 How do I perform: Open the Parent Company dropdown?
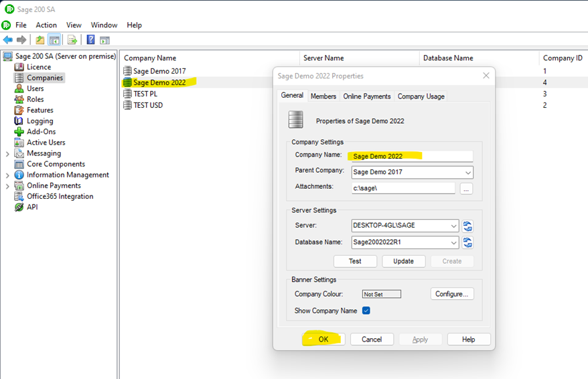[x=467, y=173]
